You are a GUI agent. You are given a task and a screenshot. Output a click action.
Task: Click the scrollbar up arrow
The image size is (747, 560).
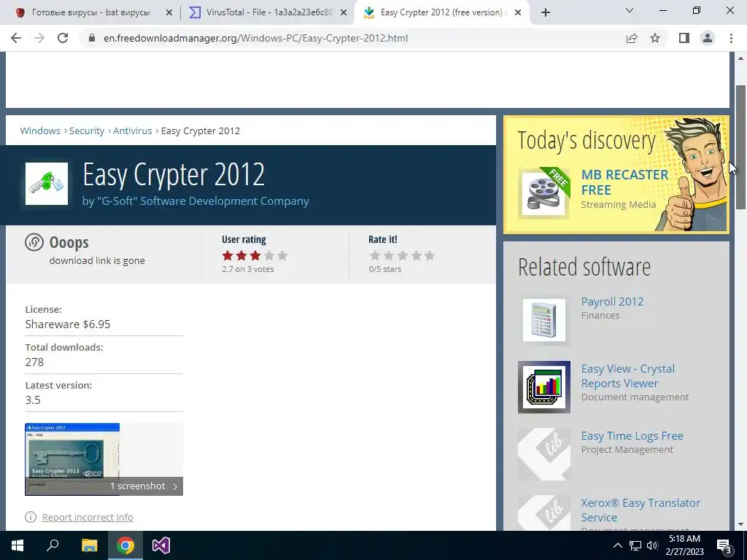[741, 58]
